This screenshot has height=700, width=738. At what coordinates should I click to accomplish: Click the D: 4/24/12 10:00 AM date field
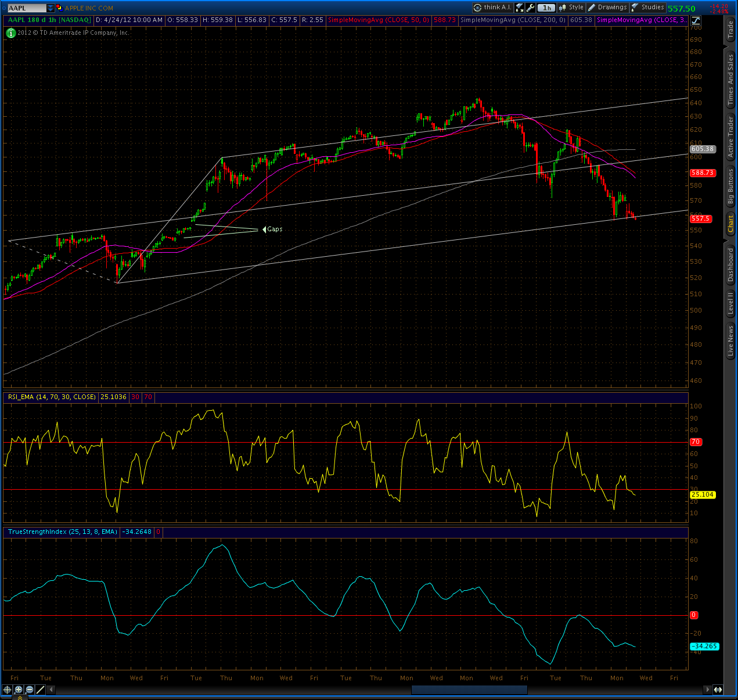click(129, 20)
